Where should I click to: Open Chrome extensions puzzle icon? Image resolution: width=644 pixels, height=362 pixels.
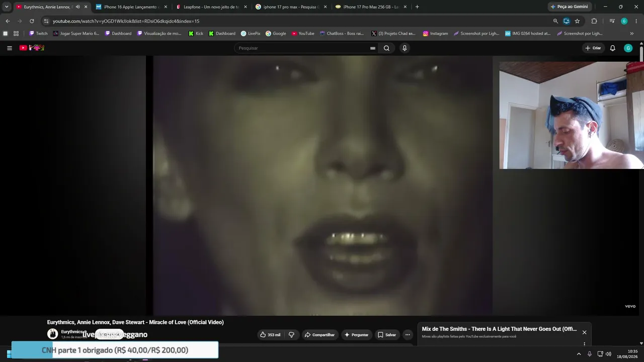[x=594, y=21]
